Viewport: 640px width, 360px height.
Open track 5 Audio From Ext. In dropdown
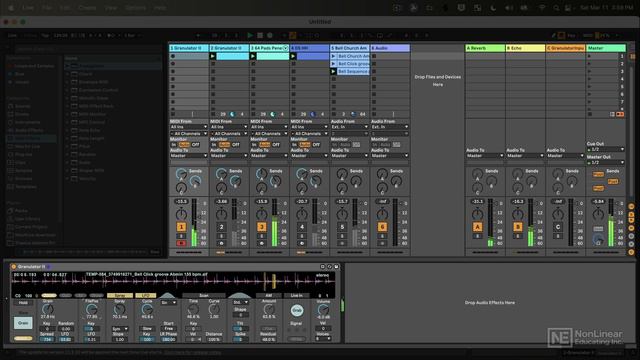[x=349, y=127]
